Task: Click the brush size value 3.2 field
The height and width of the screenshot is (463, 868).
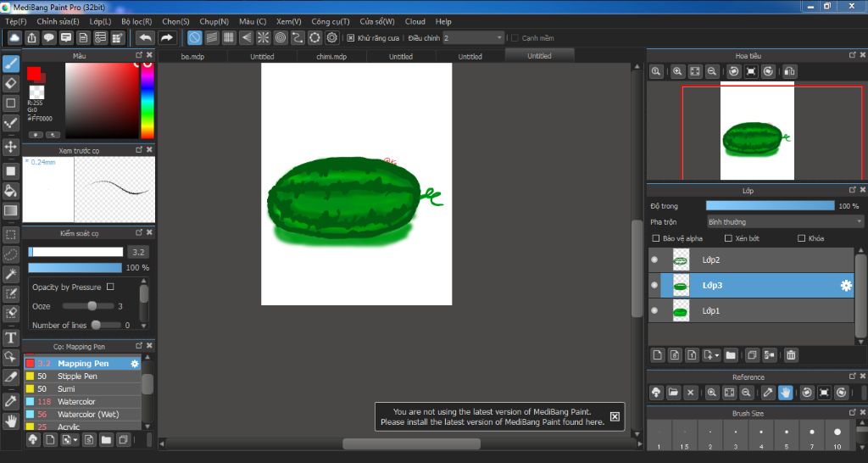Action: (138, 252)
